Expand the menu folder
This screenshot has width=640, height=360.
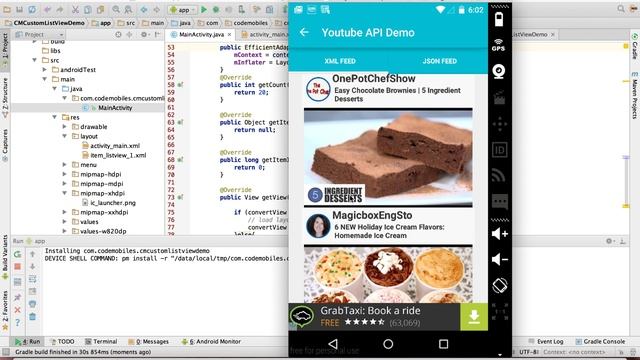click(x=64, y=165)
